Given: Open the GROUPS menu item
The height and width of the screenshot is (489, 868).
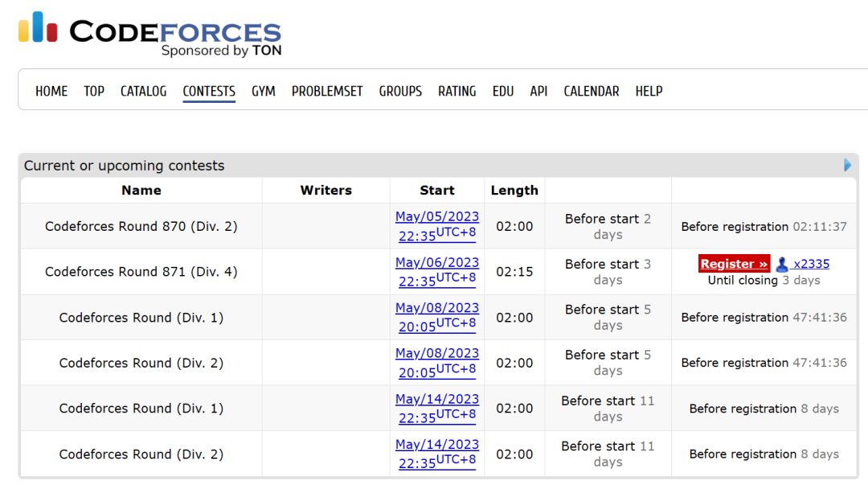Looking at the screenshot, I should click(400, 91).
